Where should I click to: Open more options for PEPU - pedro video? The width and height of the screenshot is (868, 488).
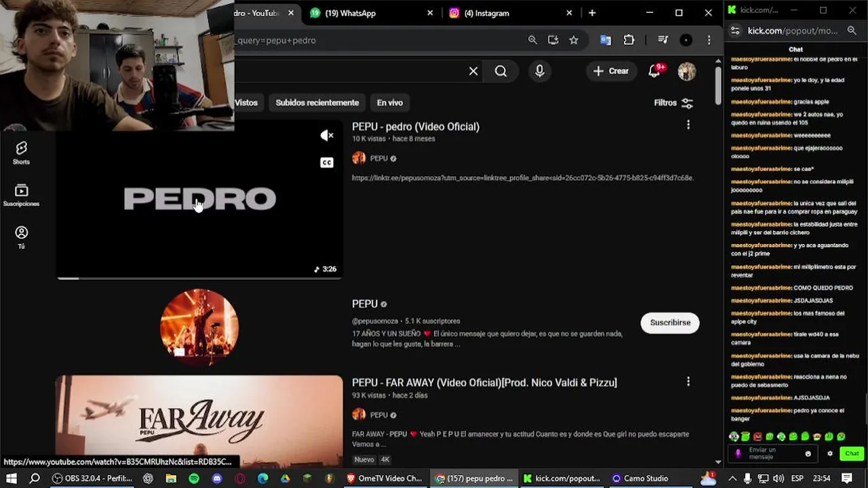[688, 125]
